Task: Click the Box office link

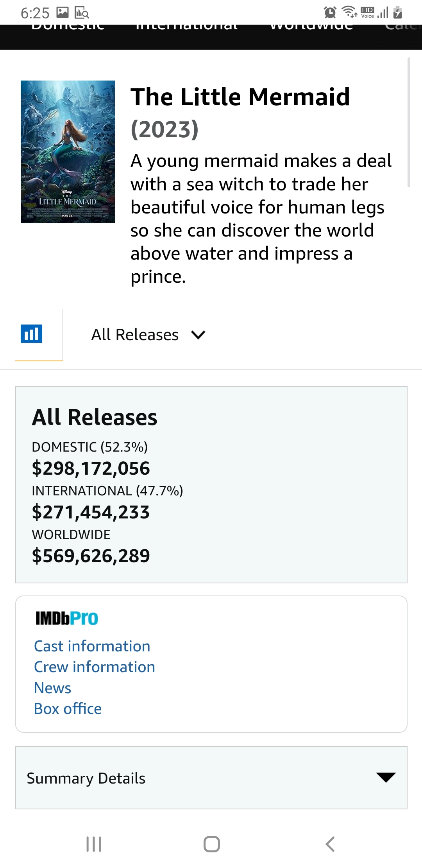Action: [x=68, y=708]
